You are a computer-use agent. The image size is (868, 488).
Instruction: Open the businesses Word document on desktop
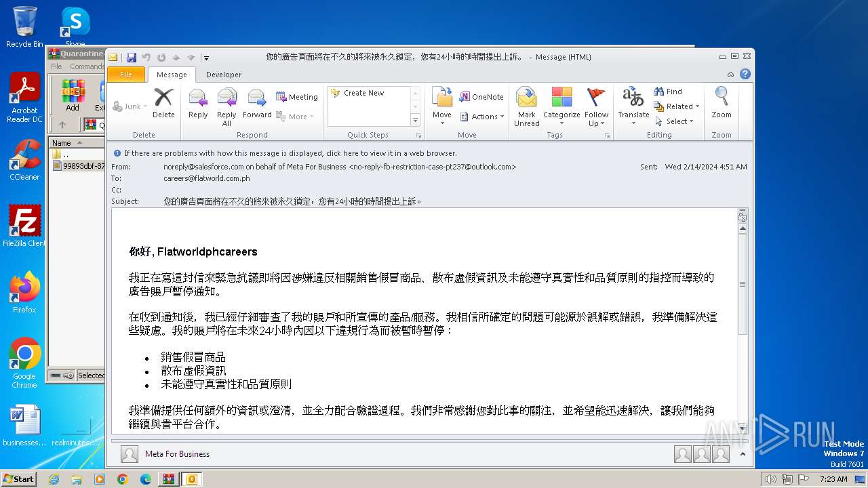coord(24,426)
